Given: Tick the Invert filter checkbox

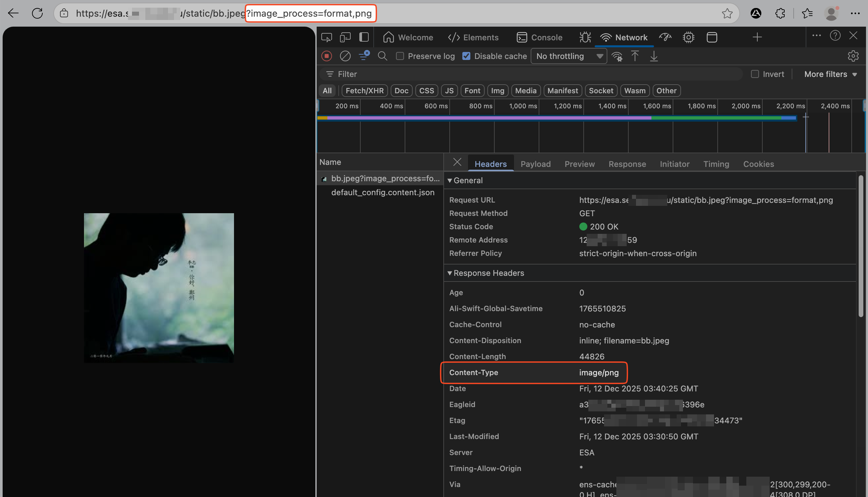Looking at the screenshot, I should coord(755,74).
